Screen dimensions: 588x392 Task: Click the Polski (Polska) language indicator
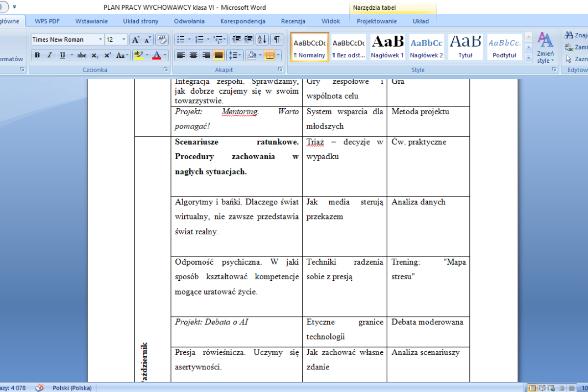coord(72,388)
